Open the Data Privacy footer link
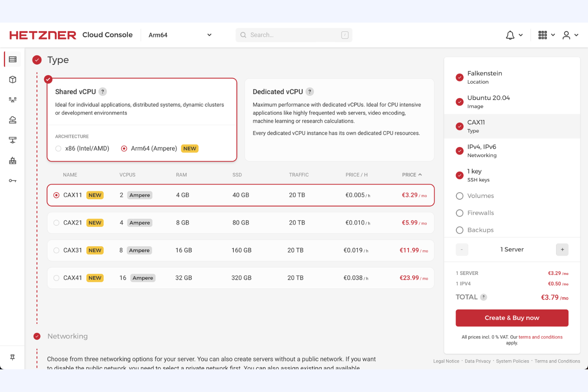 478,361
